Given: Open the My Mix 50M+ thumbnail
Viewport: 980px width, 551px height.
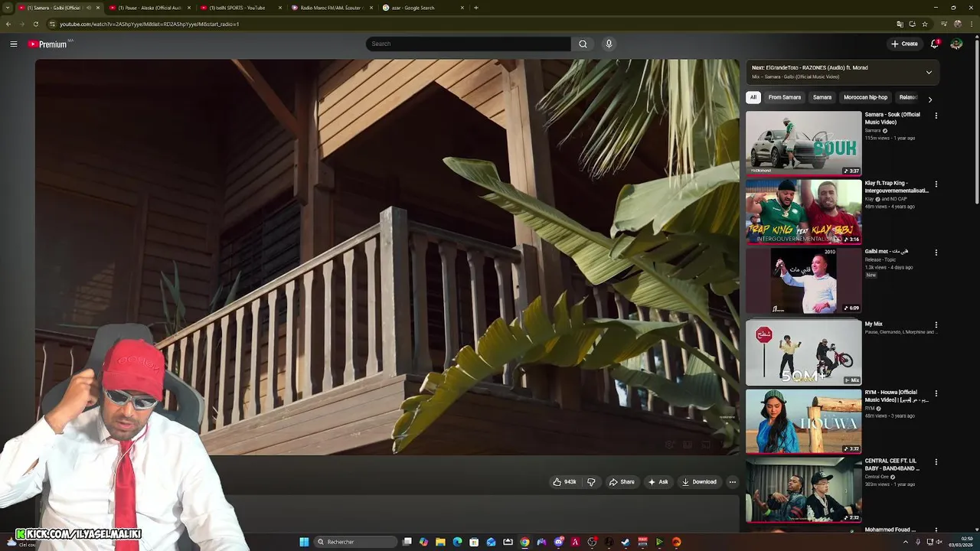Looking at the screenshot, I should click(x=804, y=353).
